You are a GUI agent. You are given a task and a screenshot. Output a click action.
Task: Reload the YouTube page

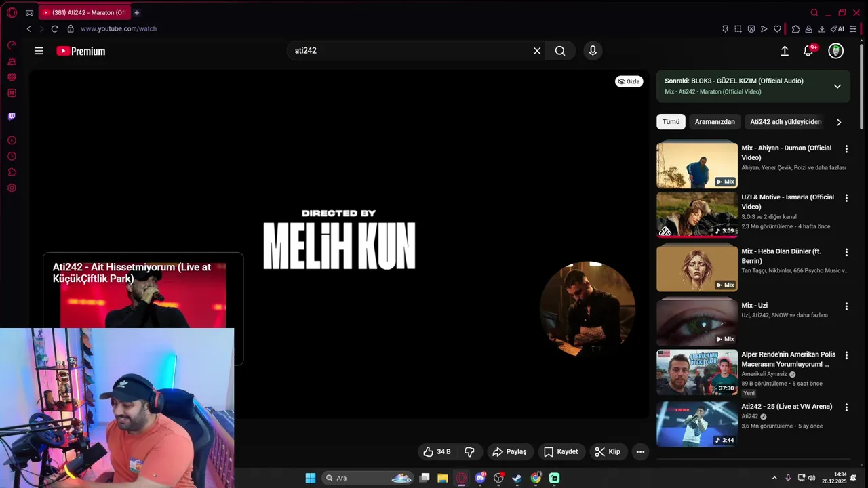pyautogui.click(x=54, y=28)
